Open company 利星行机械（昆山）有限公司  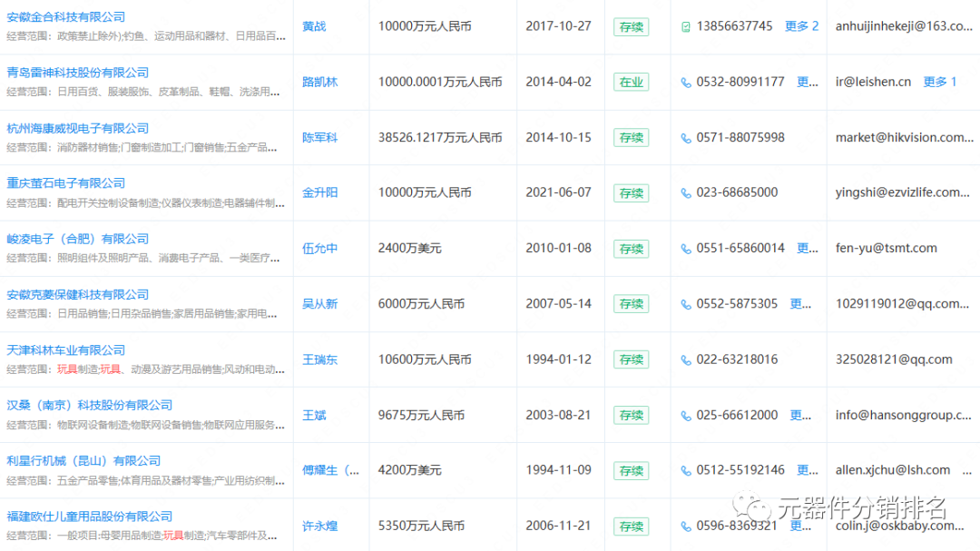pos(83,461)
